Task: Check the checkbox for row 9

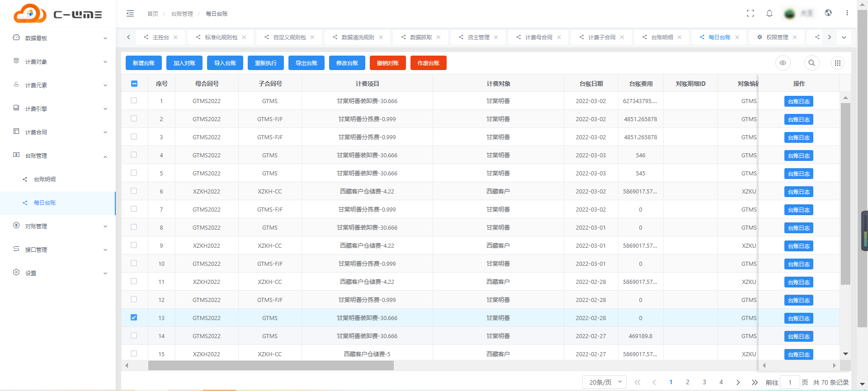Action: 134,245
